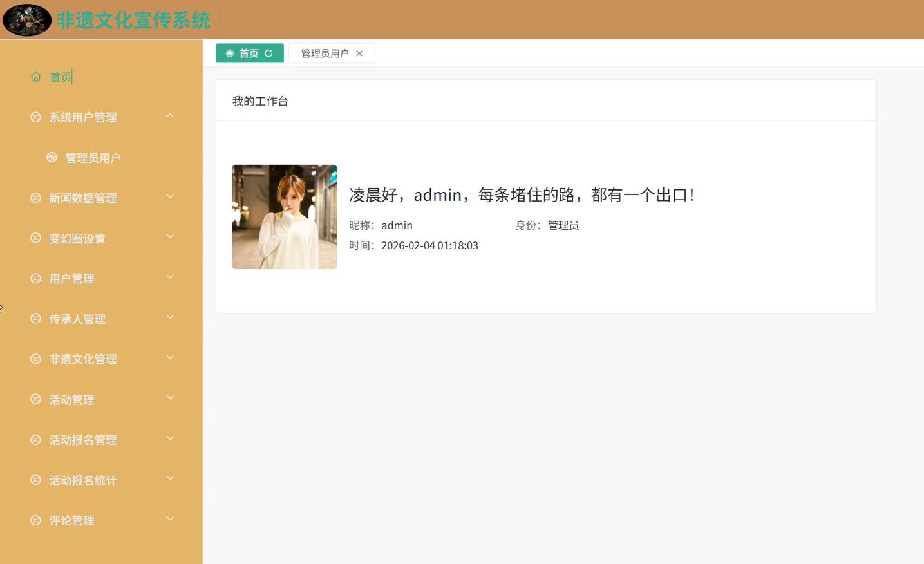
Task: Click the round system logo in header
Action: click(x=27, y=20)
